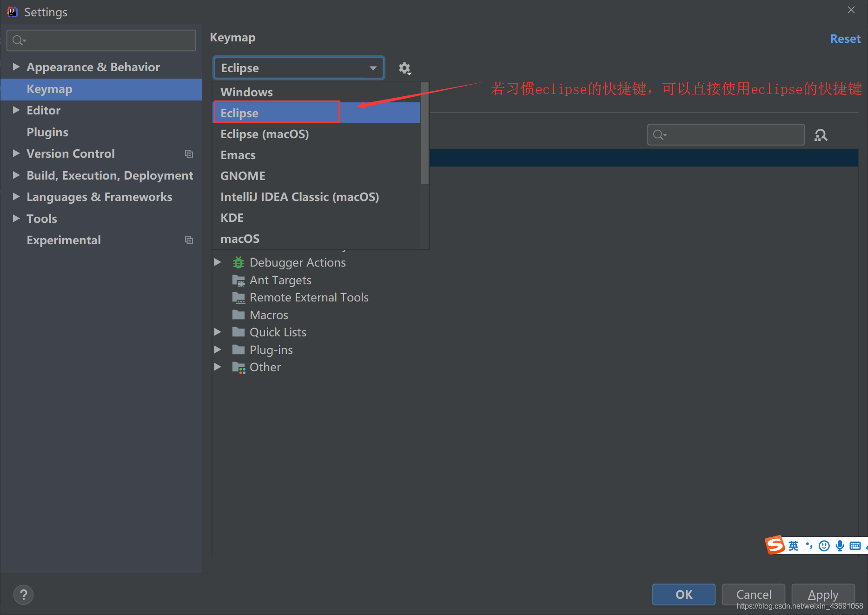Expand the Editor settings section

pyautogui.click(x=16, y=110)
